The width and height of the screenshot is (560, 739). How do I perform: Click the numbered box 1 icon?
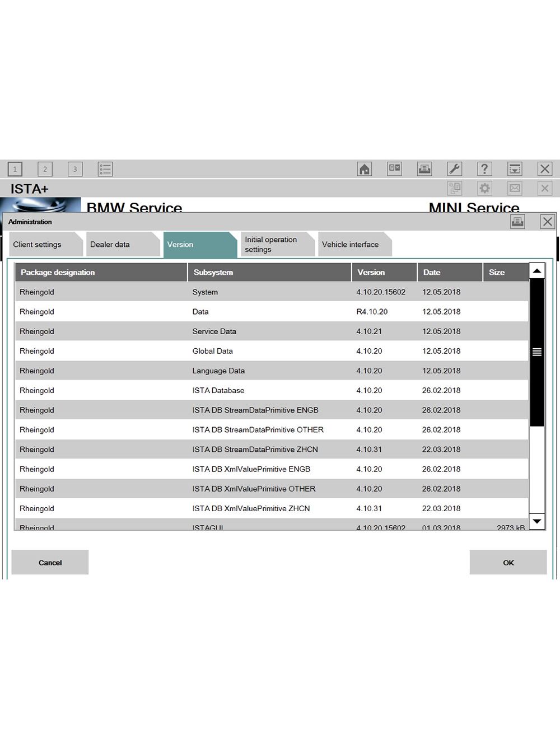point(15,169)
